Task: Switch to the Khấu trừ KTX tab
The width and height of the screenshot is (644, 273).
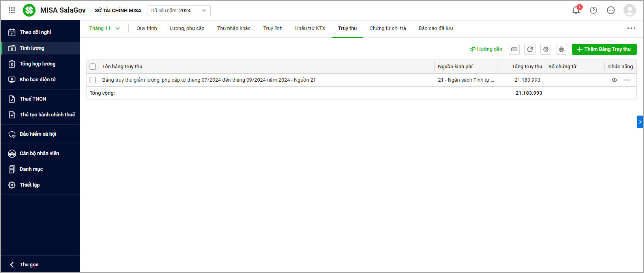Action: 310,28
